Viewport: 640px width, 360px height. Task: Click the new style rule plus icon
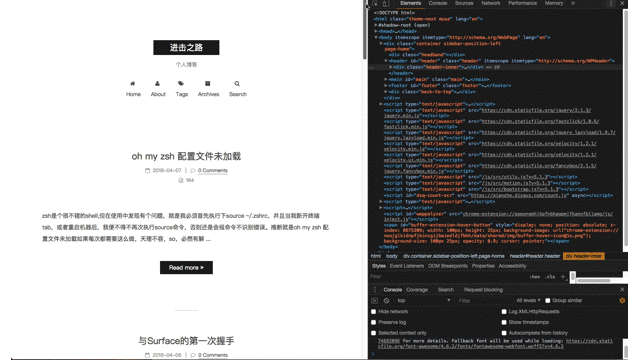563,276
